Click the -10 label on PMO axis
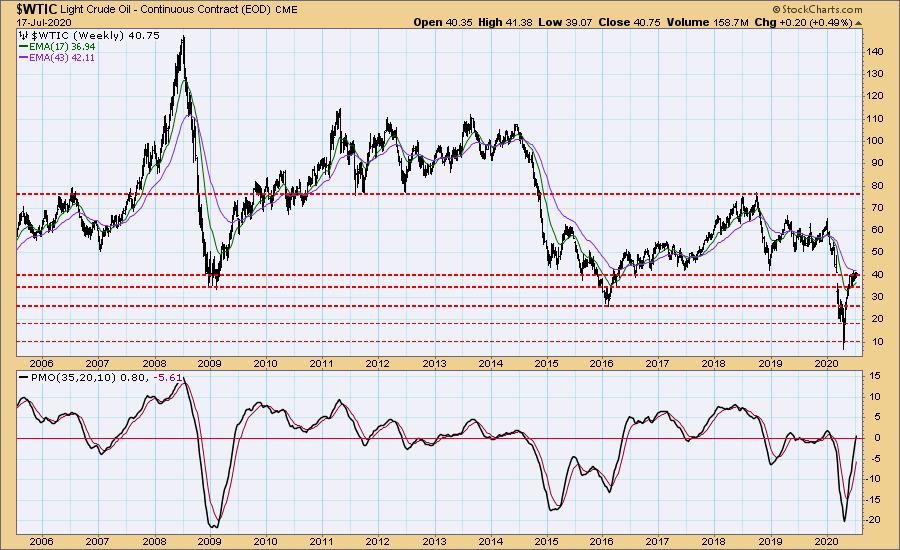This screenshot has height=550, width=900. [x=873, y=479]
